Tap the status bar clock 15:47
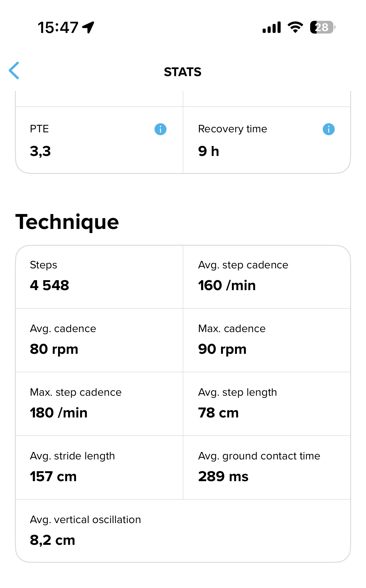Image resolution: width=366 pixels, height=588 pixels. (58, 27)
